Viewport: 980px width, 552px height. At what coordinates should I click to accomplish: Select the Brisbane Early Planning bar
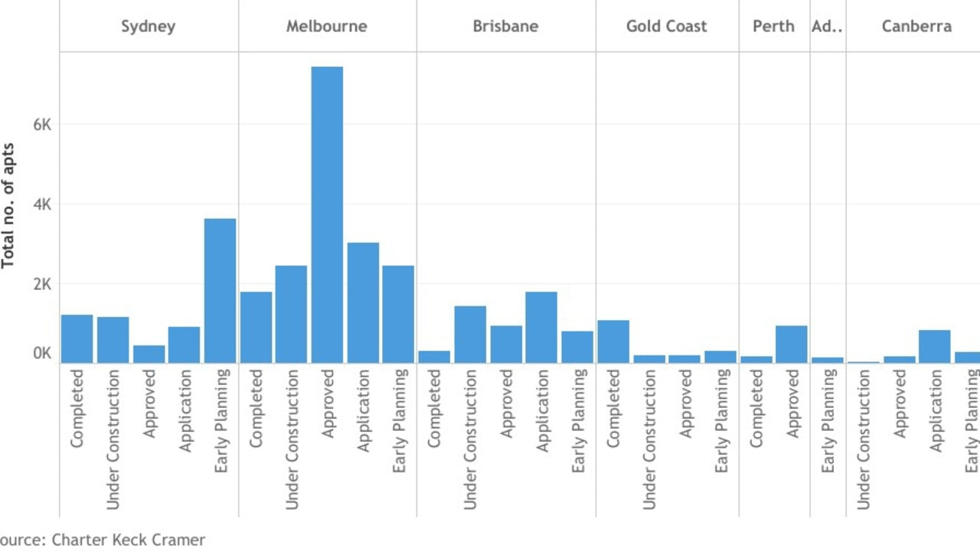pos(577,348)
